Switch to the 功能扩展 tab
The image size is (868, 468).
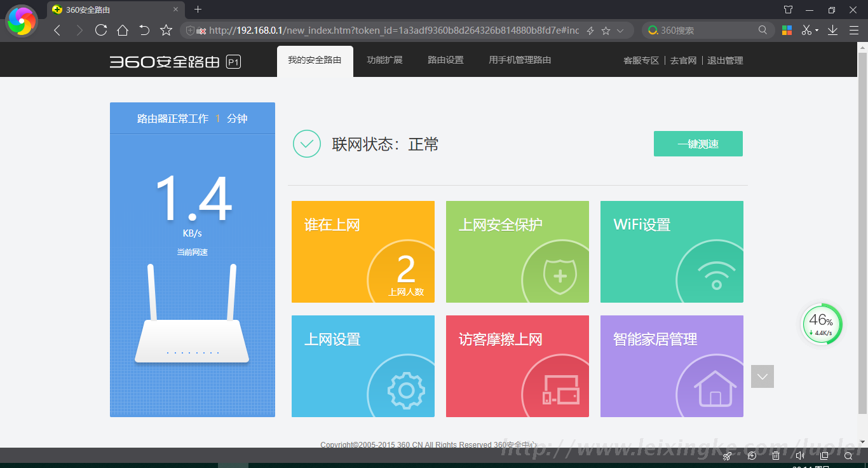click(x=384, y=60)
